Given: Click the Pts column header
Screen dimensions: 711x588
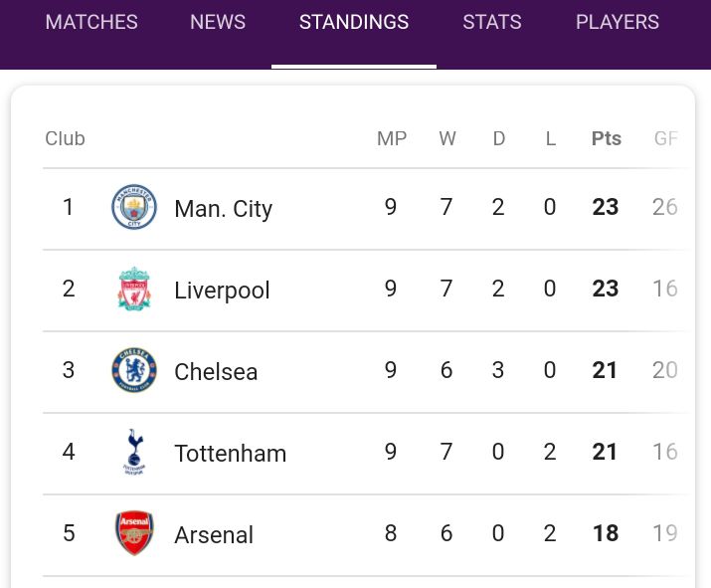Looking at the screenshot, I should tap(607, 138).
